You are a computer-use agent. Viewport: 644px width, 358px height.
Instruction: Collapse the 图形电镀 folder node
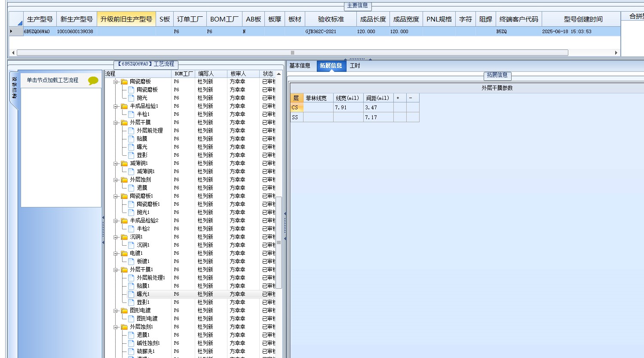(116, 311)
